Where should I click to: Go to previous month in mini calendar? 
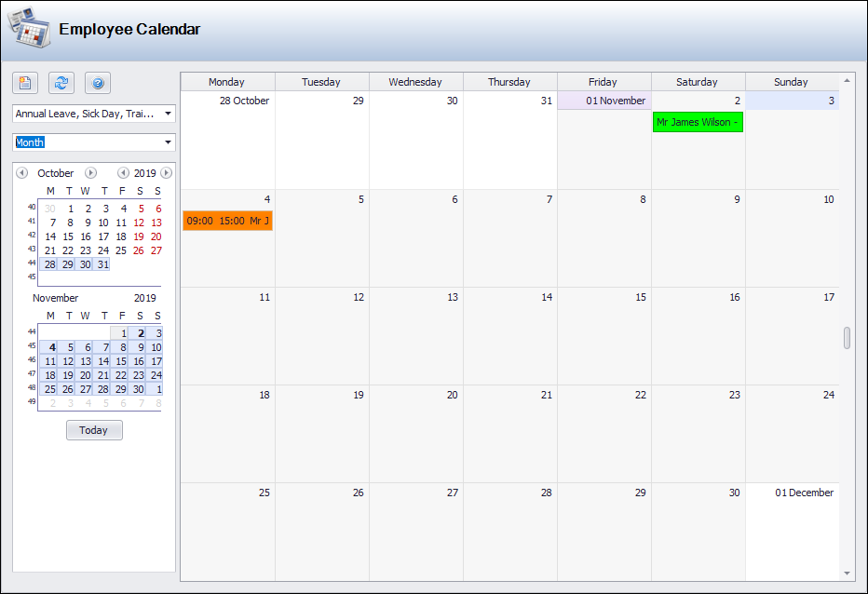(x=21, y=173)
